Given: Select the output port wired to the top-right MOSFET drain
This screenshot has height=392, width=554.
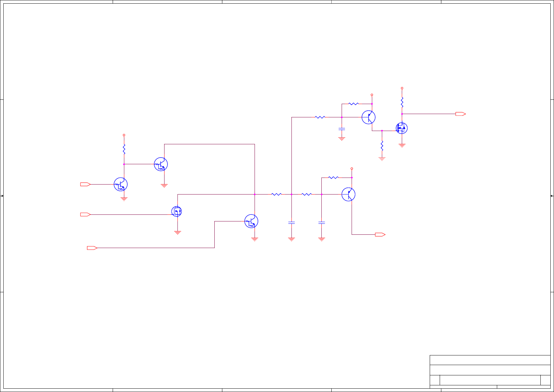Looking at the screenshot, I should (461, 114).
